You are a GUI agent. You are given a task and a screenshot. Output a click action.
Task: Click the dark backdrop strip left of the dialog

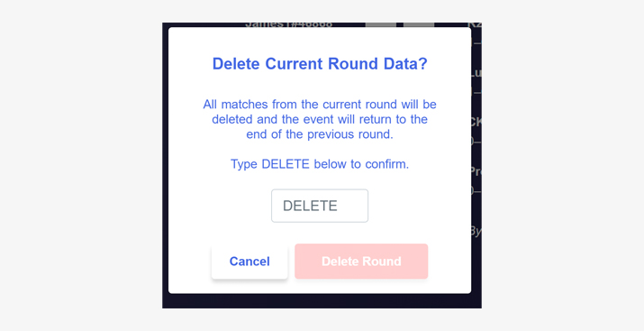pyautogui.click(x=165, y=164)
